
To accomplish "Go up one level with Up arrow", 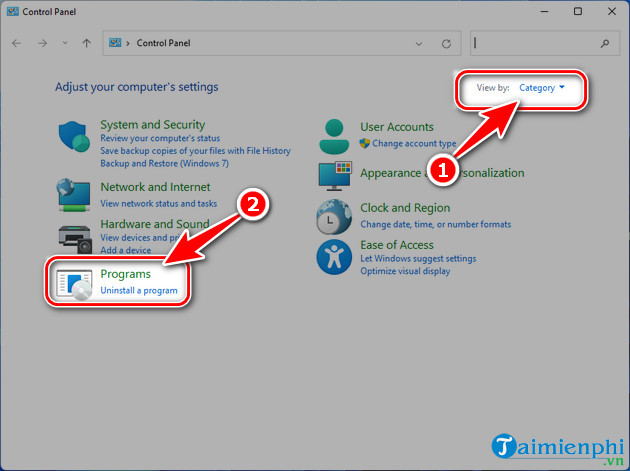I will 88,44.
